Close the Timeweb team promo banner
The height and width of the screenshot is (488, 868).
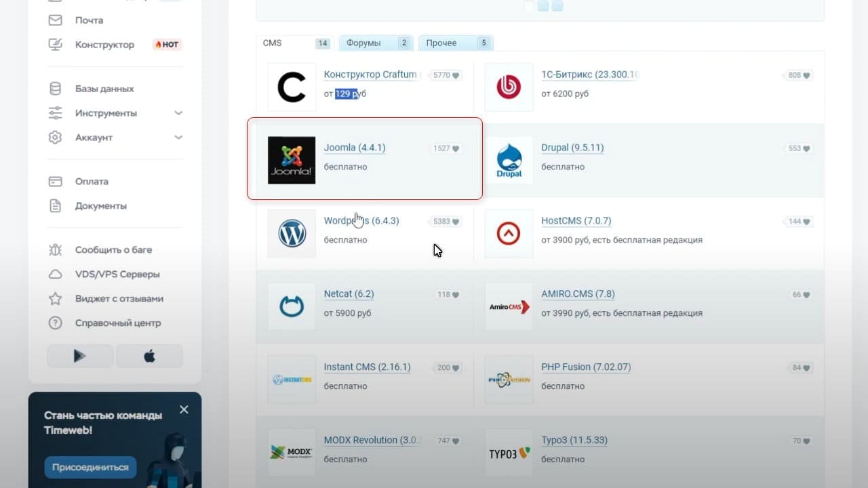[184, 409]
